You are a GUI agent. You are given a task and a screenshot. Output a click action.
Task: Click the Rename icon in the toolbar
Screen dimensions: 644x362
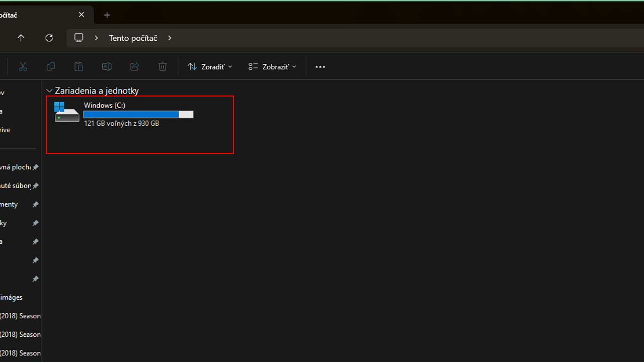click(106, 66)
